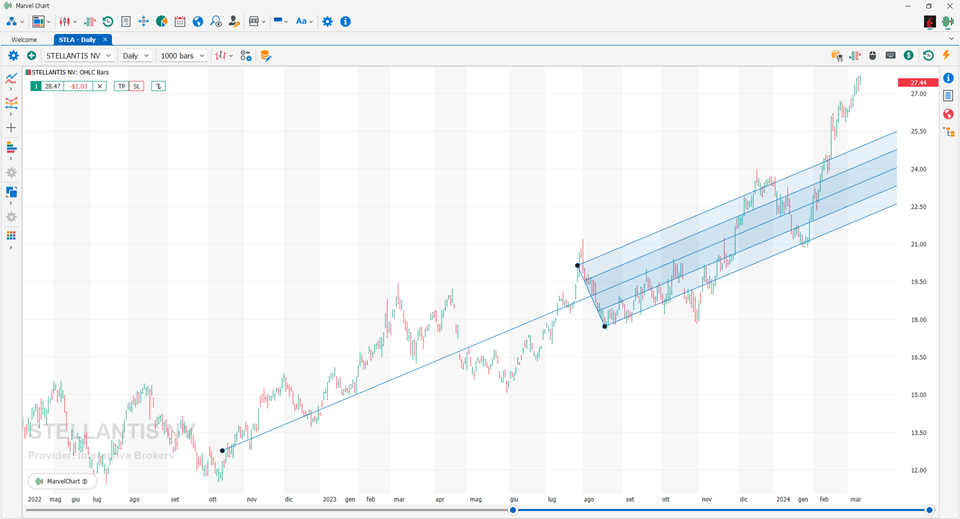Viewport: 960px width, 519px height.
Task: Click the TP take profit button
Action: (x=121, y=86)
